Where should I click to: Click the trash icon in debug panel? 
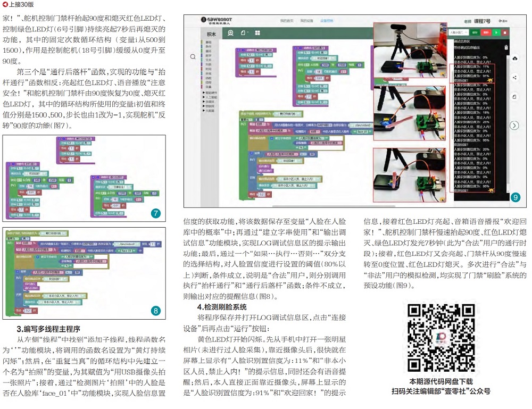point(506,47)
